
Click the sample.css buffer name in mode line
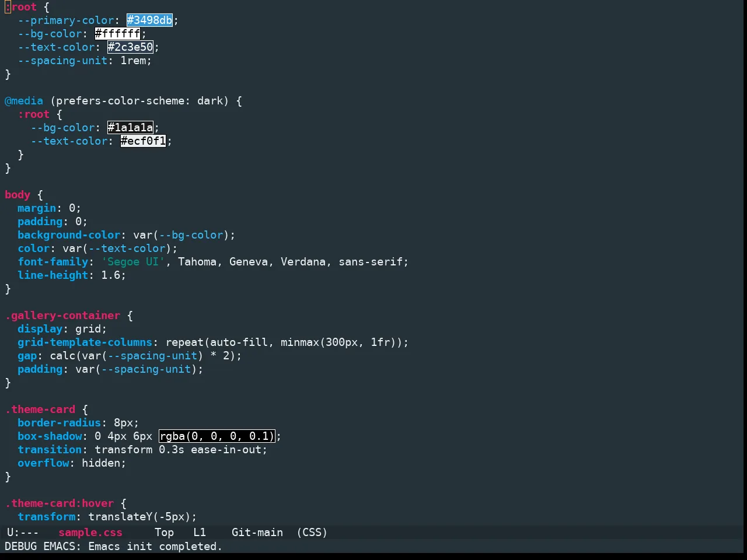click(90, 533)
